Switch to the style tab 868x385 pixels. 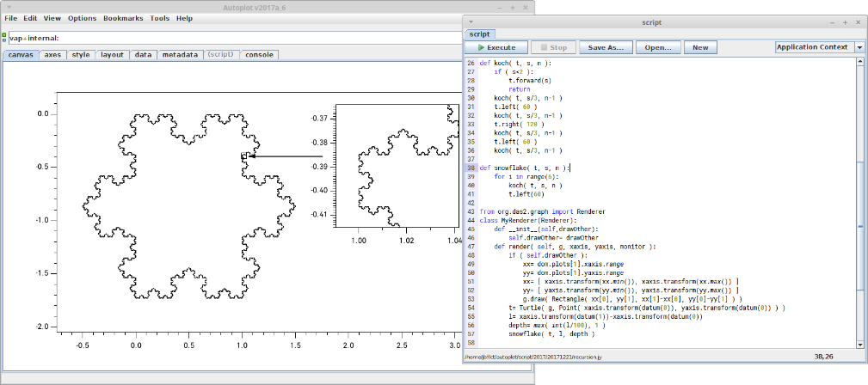80,54
